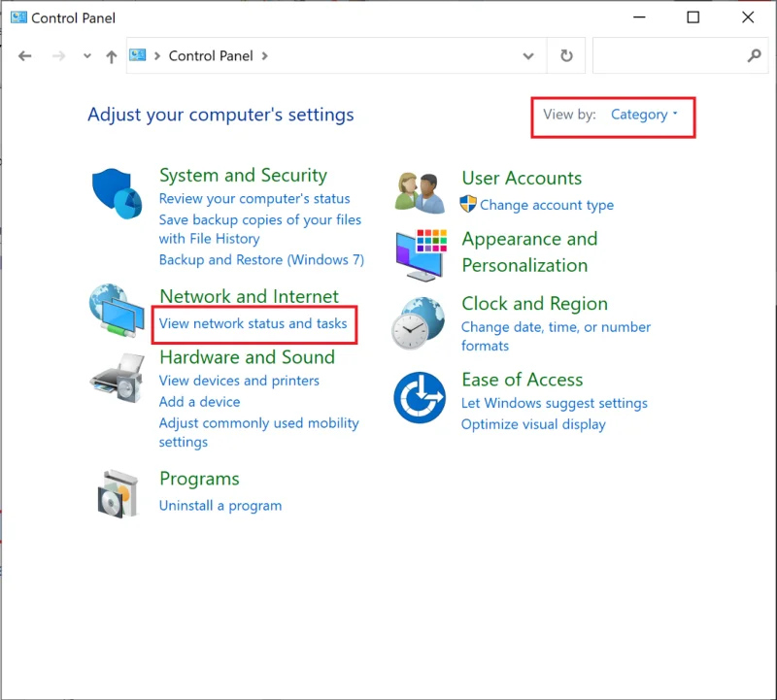Open User Accounts category
The height and width of the screenshot is (700, 777).
point(522,178)
